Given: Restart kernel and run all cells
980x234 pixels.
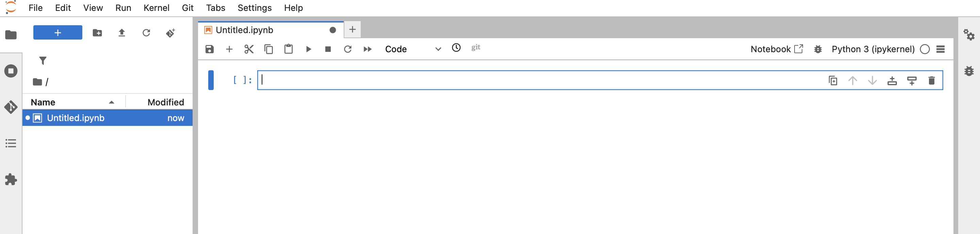Looking at the screenshot, I should click(x=367, y=49).
